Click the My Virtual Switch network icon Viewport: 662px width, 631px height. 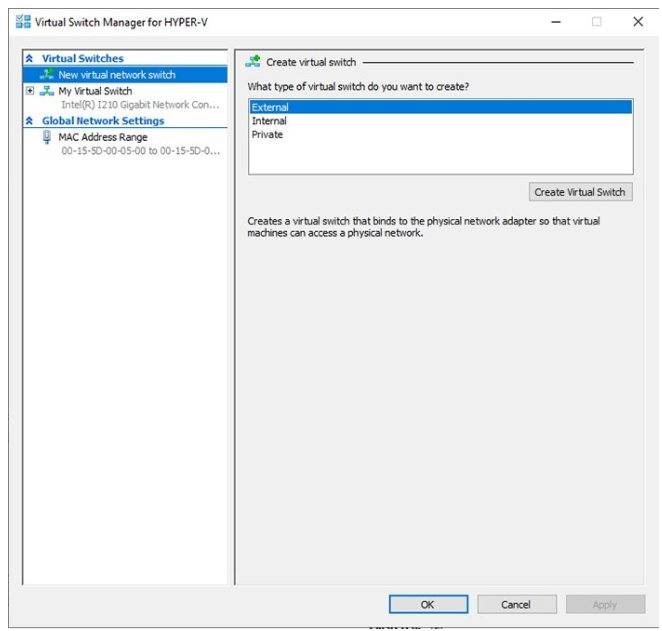(x=47, y=91)
